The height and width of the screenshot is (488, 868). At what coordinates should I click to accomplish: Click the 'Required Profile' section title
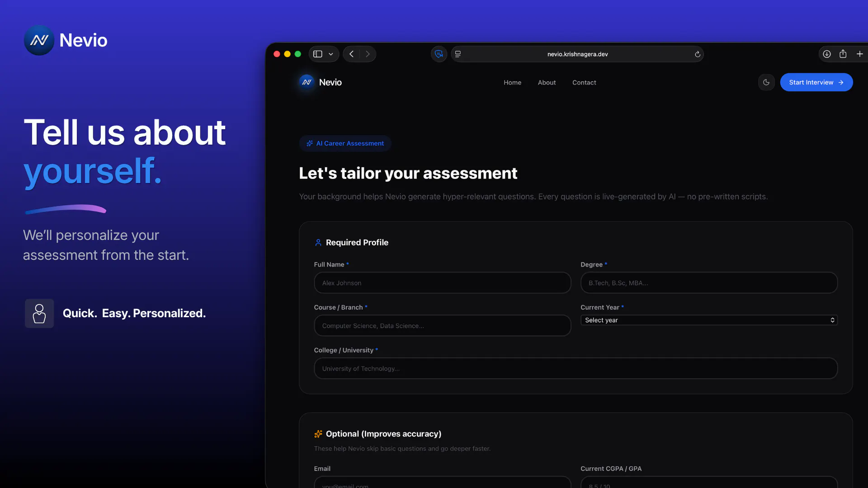(357, 243)
